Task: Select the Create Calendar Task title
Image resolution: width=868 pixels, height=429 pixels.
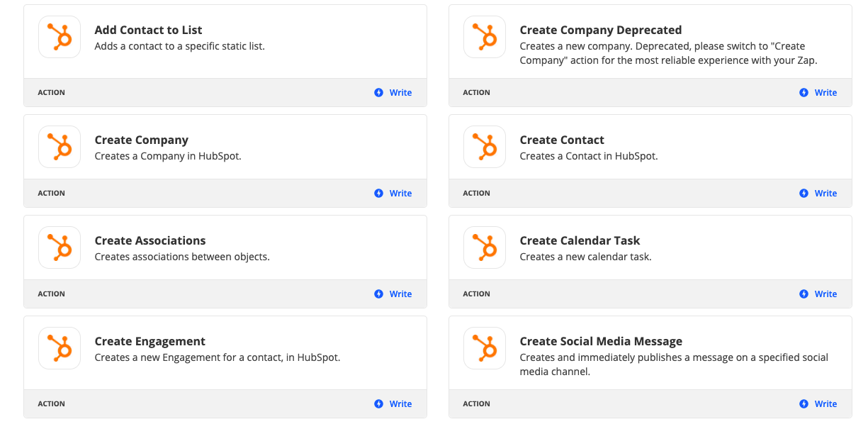Action: pyautogui.click(x=580, y=241)
